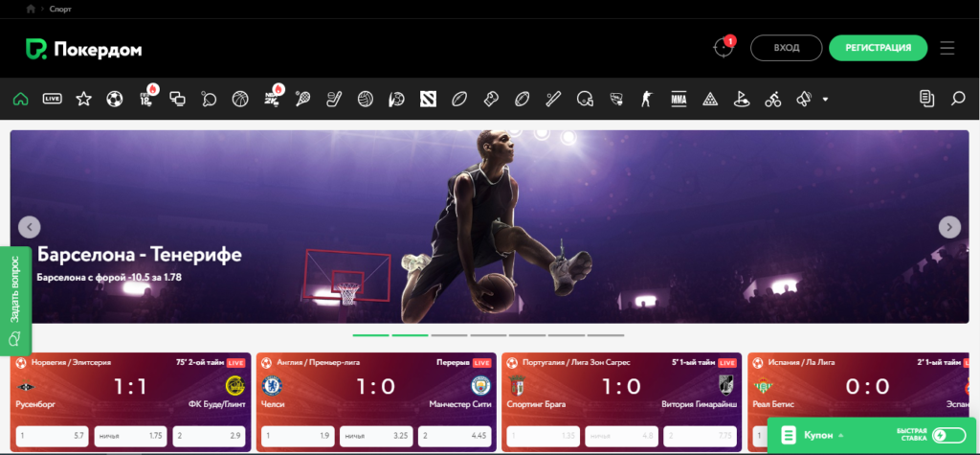Show next banner slide arrow
Viewport: 980px width, 455px height.
950,227
